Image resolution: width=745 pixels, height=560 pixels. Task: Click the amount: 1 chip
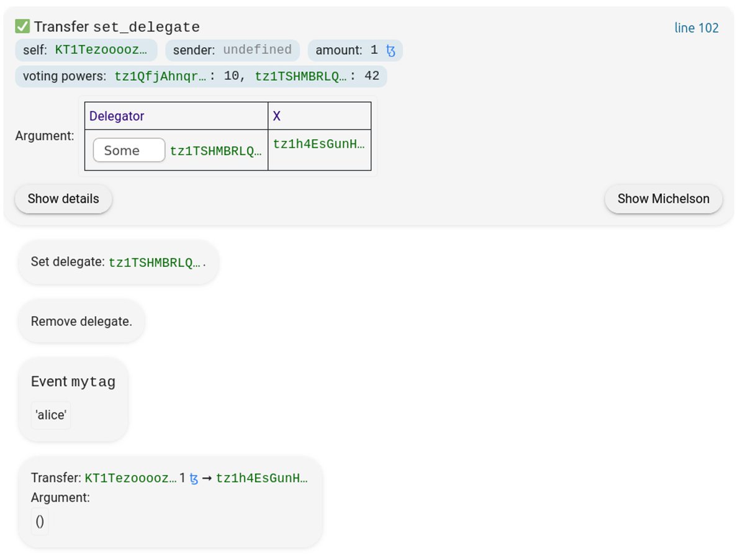coord(355,50)
